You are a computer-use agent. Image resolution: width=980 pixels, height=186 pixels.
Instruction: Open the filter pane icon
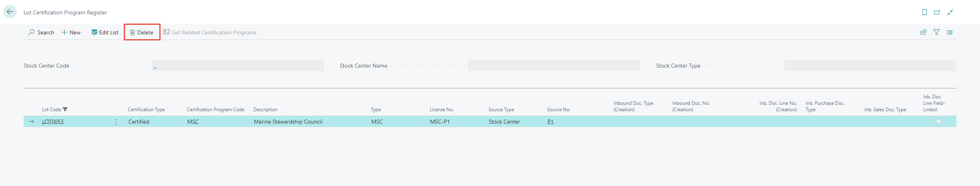936,32
